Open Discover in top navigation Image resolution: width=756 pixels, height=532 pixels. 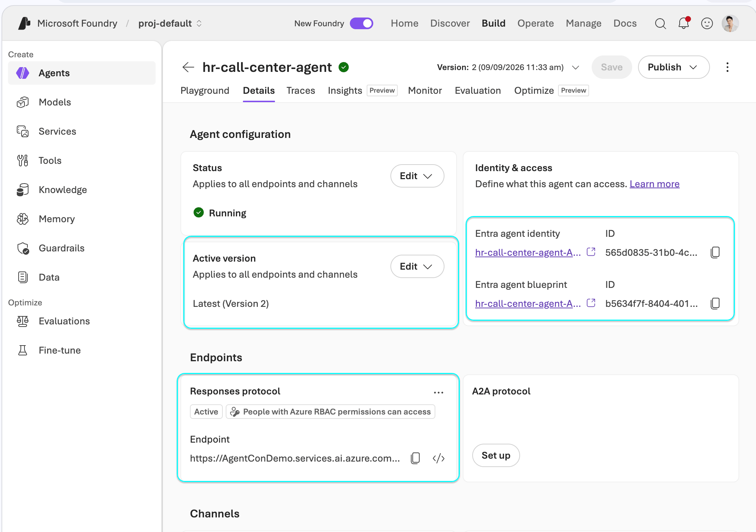pos(450,23)
